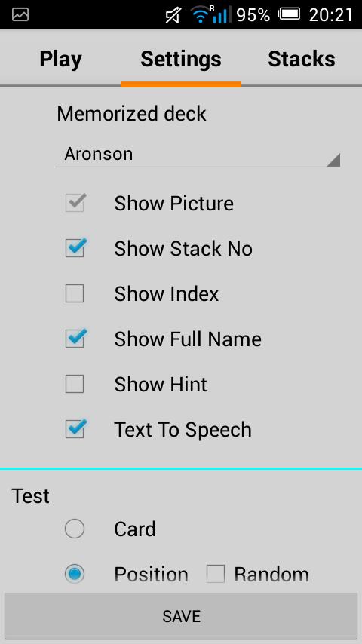Click the dropdown arrow beside Aronson
362x644 pixels.
click(333, 160)
